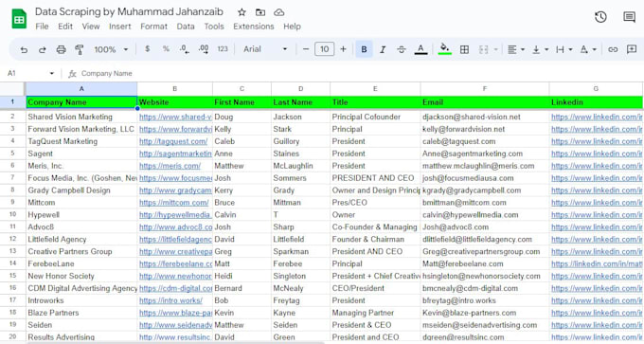Screen dimensions: 644x344
Task: Toggle bold formatting
Action: 364,49
